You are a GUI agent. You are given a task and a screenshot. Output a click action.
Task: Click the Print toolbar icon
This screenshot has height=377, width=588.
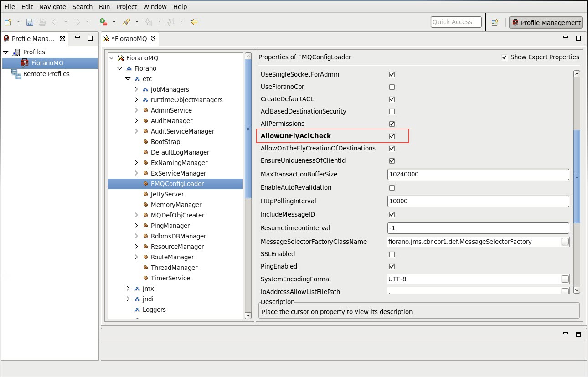pos(42,22)
